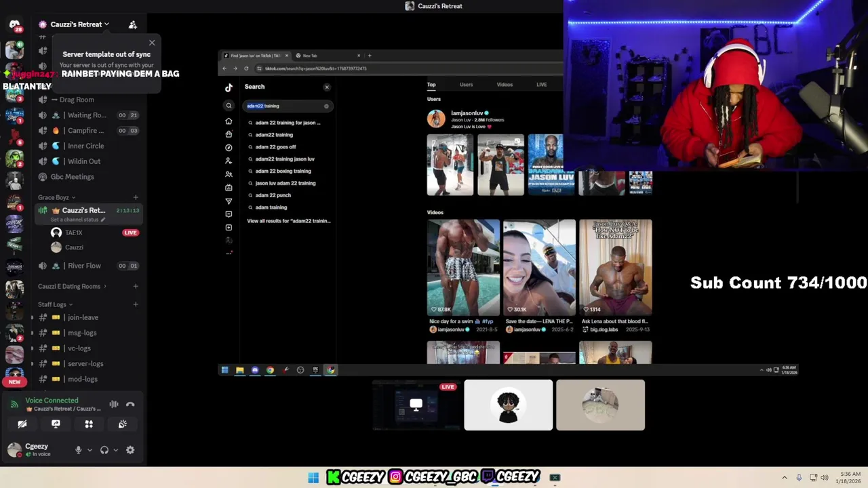This screenshot has width=868, height=488.
Task: Click the browser back arrow
Action: coord(225,68)
